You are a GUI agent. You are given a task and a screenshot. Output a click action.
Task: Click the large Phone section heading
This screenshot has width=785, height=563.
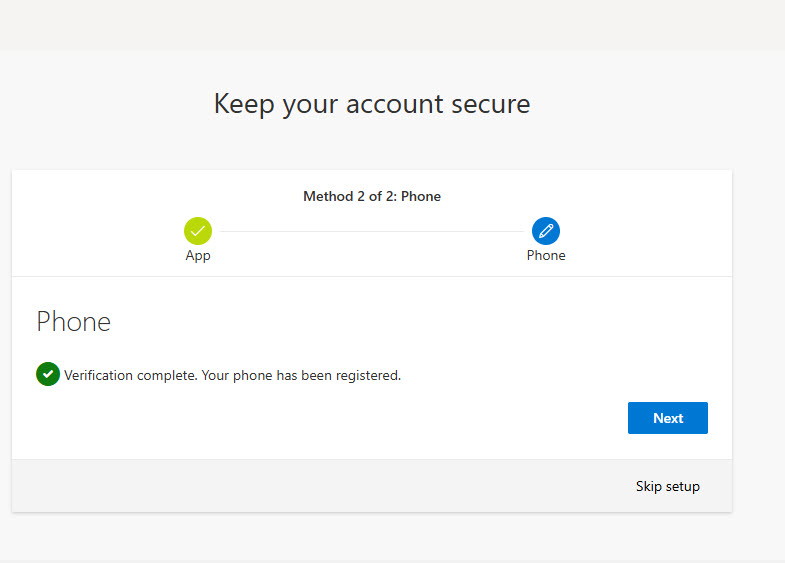tap(73, 322)
